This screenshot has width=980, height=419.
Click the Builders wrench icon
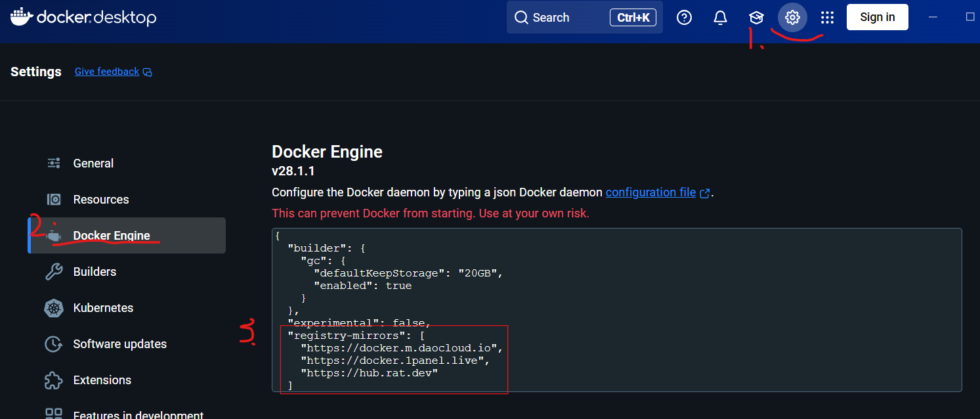pos(54,272)
